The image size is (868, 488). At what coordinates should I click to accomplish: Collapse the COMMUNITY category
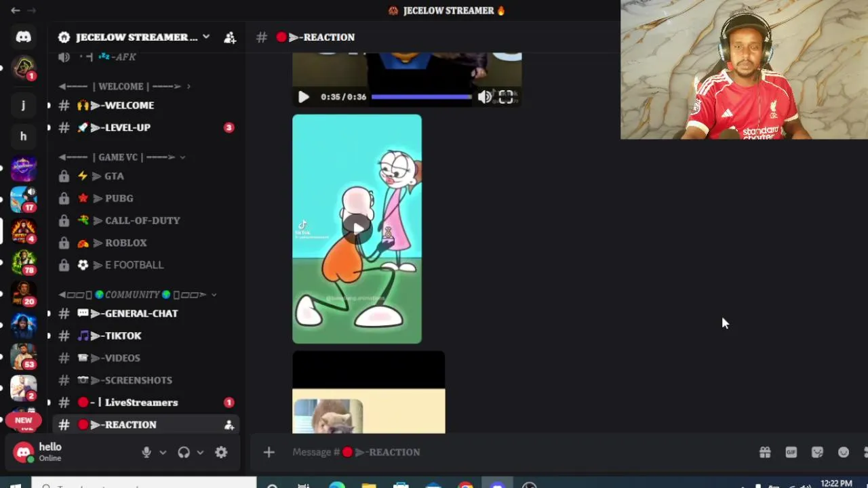(x=138, y=295)
